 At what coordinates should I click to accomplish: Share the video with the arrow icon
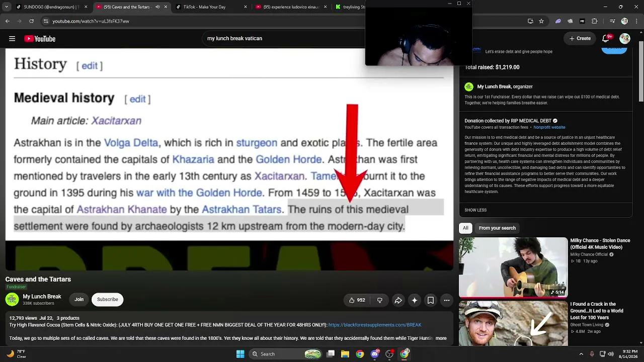[398, 300]
